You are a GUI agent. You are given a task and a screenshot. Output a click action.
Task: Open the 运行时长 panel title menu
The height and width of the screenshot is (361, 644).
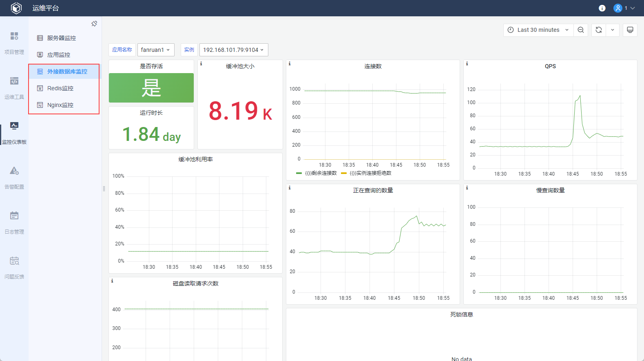point(151,113)
